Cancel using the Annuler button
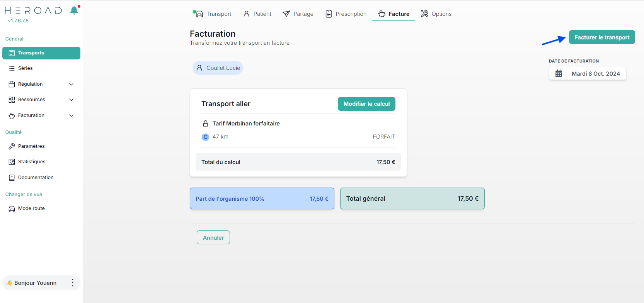Viewport: 644px width, 303px height. coord(213,238)
